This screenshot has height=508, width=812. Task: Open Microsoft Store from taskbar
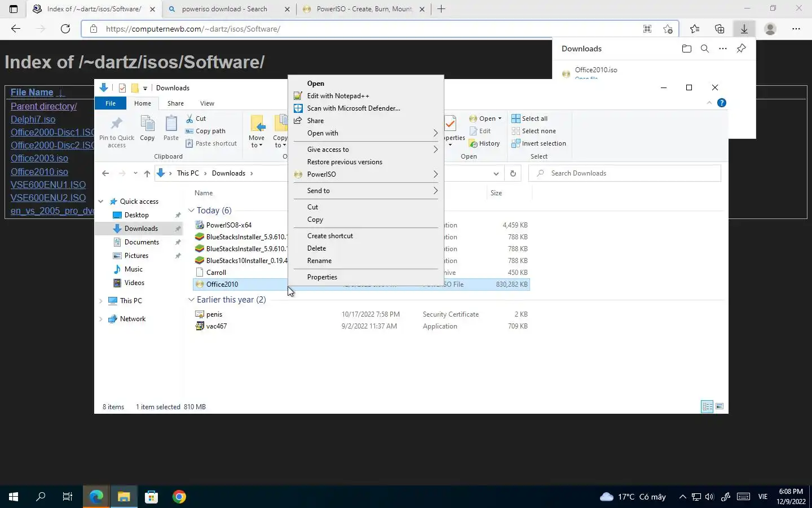pyautogui.click(x=151, y=497)
